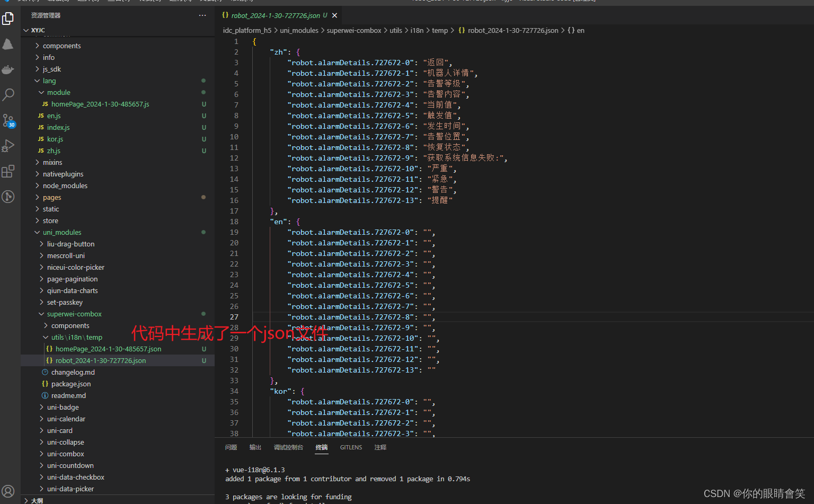Open the Explorer view in activity bar
The height and width of the screenshot is (504, 814).
(8, 19)
